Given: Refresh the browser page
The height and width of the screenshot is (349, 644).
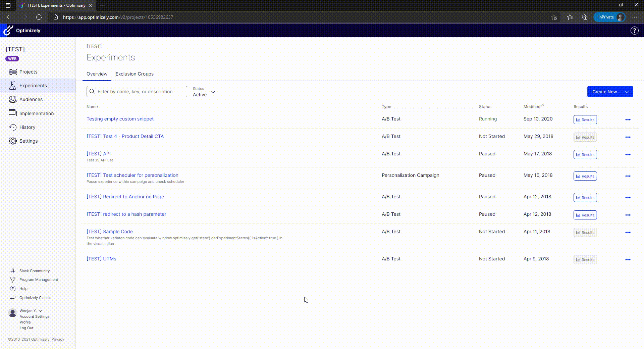Looking at the screenshot, I should pos(39,17).
